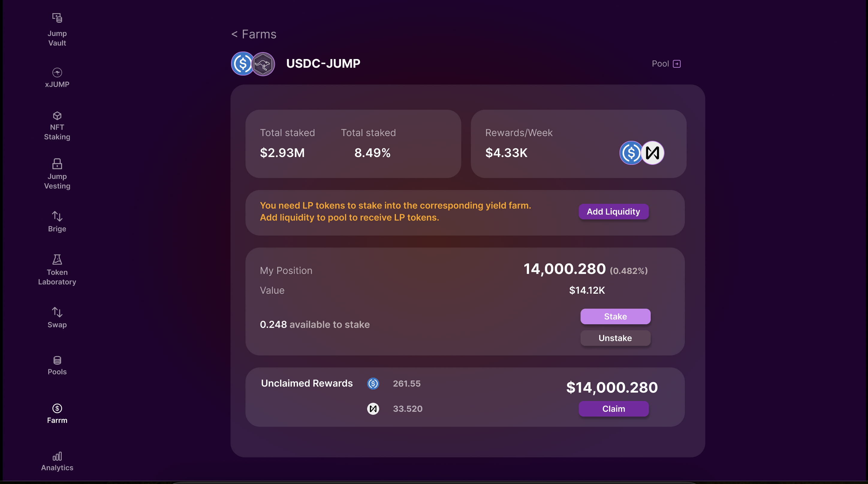The image size is (868, 484).
Task: Claim the unclaimed rewards
Action: point(614,409)
